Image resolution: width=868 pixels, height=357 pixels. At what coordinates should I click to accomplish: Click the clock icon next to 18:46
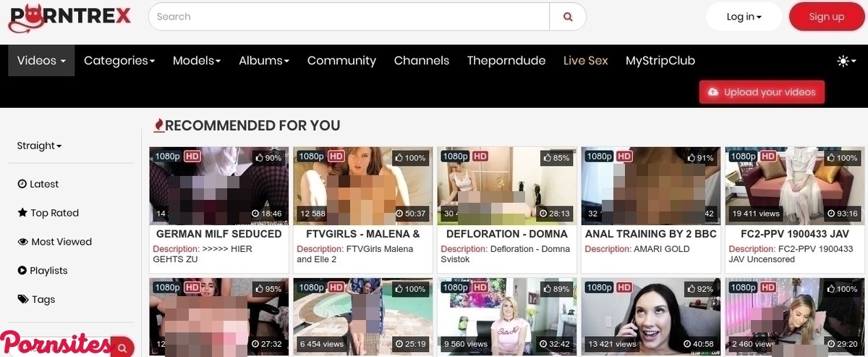(255, 214)
